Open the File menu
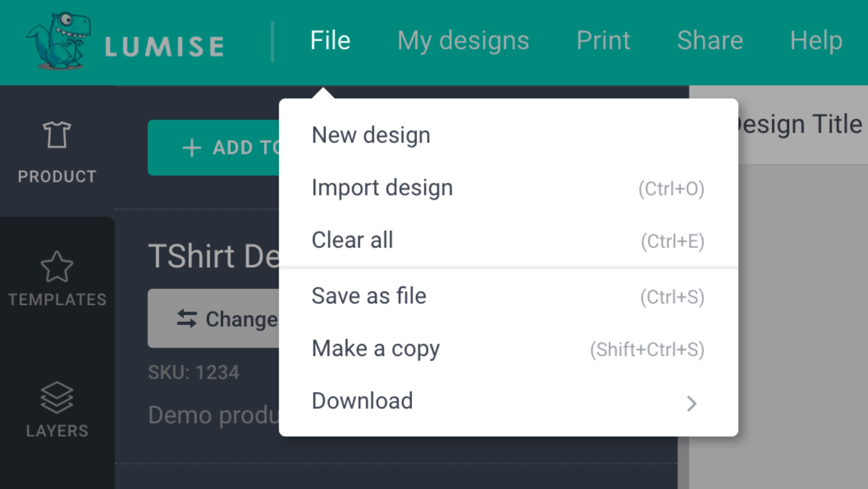The width and height of the screenshot is (868, 489). 330,41
